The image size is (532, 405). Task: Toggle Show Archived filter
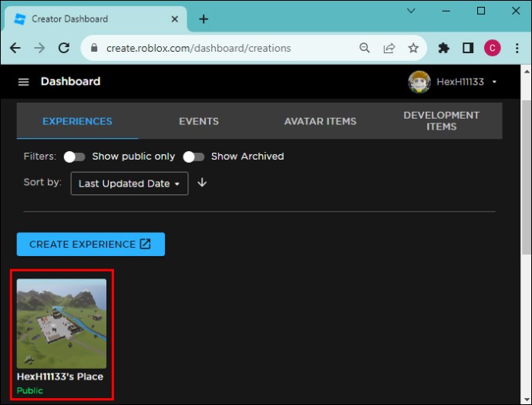(194, 157)
